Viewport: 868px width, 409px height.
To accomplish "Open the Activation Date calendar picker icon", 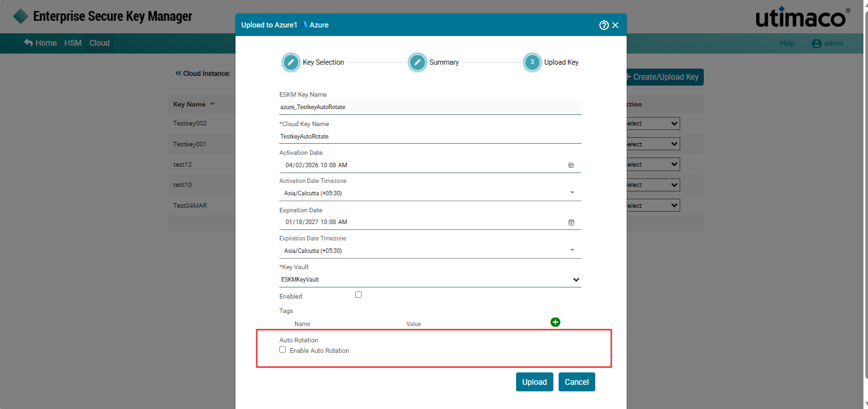I will (x=571, y=165).
